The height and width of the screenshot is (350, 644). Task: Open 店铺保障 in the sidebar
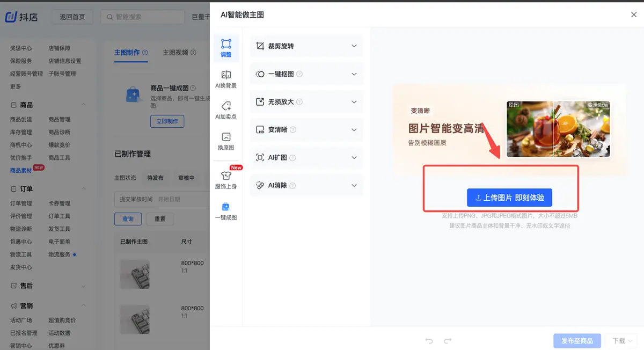click(59, 48)
